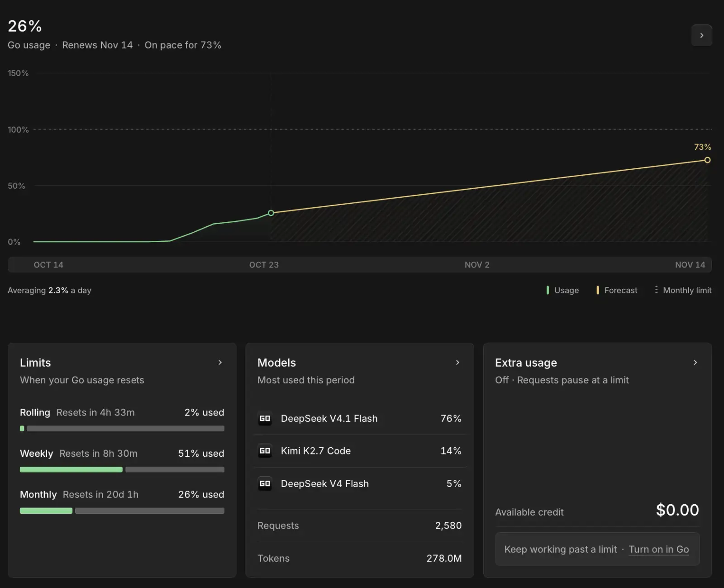
Task: Click the NOV 2 date label
Action: pos(477,265)
